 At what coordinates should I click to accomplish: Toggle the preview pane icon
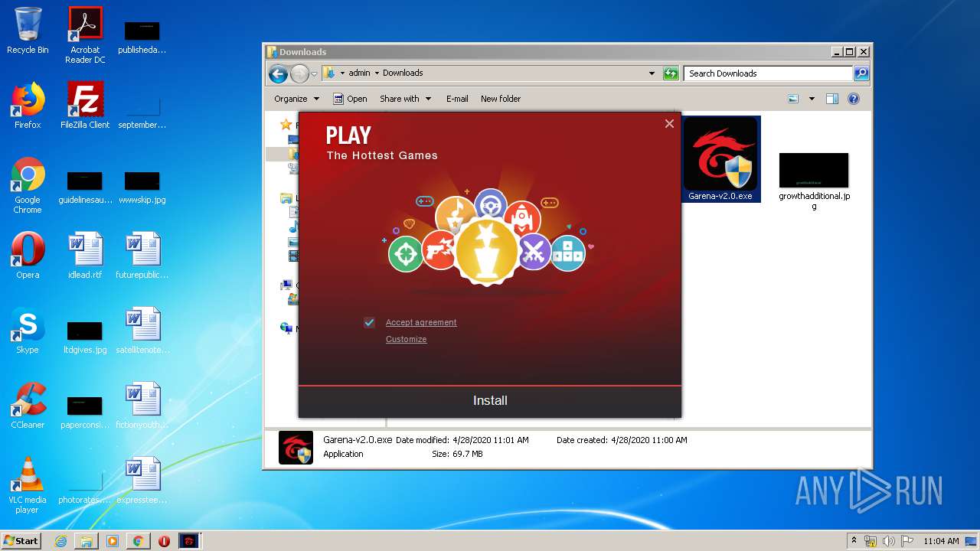point(832,99)
